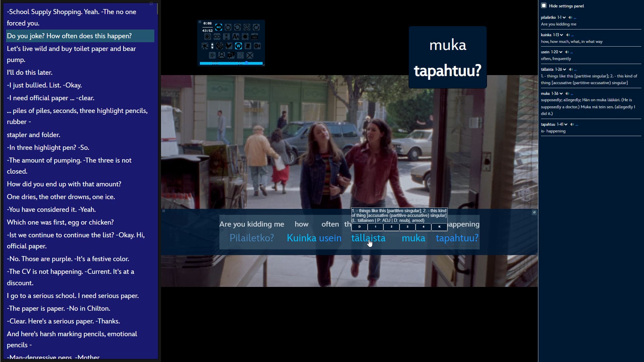
Task: Toggle the Hide settings panel checkbox
Action: pyautogui.click(x=544, y=6)
